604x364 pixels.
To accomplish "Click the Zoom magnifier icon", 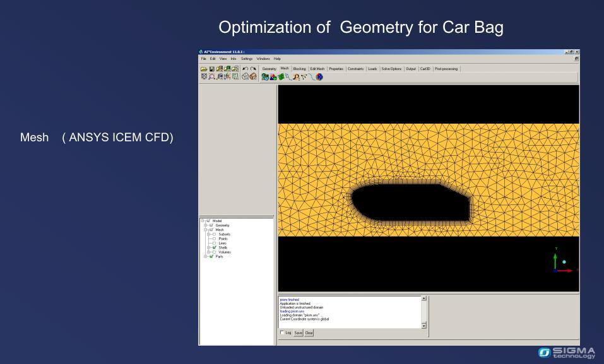I will [211, 77].
